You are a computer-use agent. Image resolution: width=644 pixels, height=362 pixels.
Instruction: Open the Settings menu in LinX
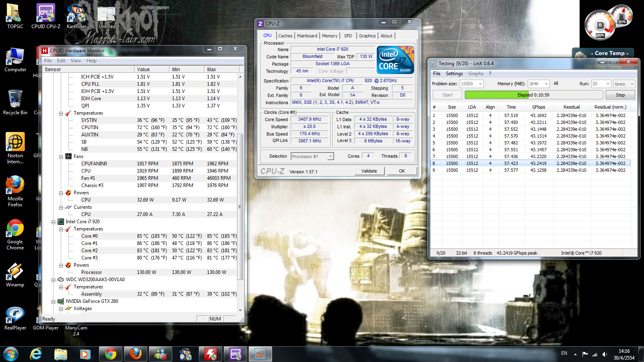pyautogui.click(x=454, y=74)
